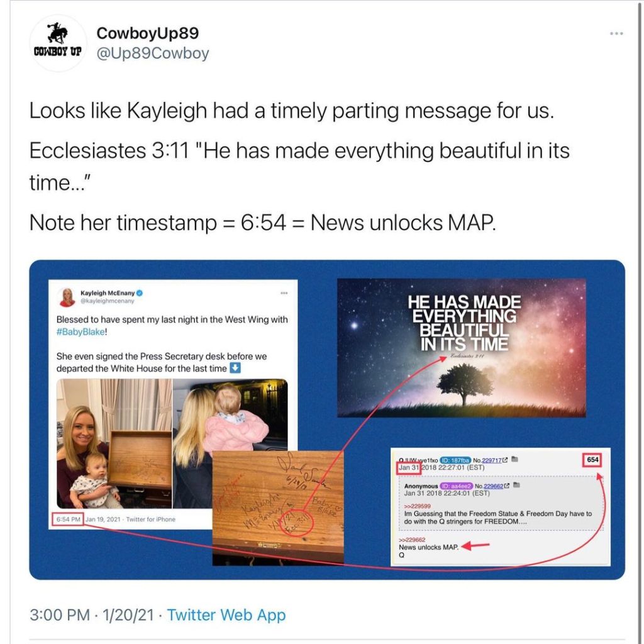
Task: Click Kayleigh McEnany's profile picture
Action: (x=67, y=297)
